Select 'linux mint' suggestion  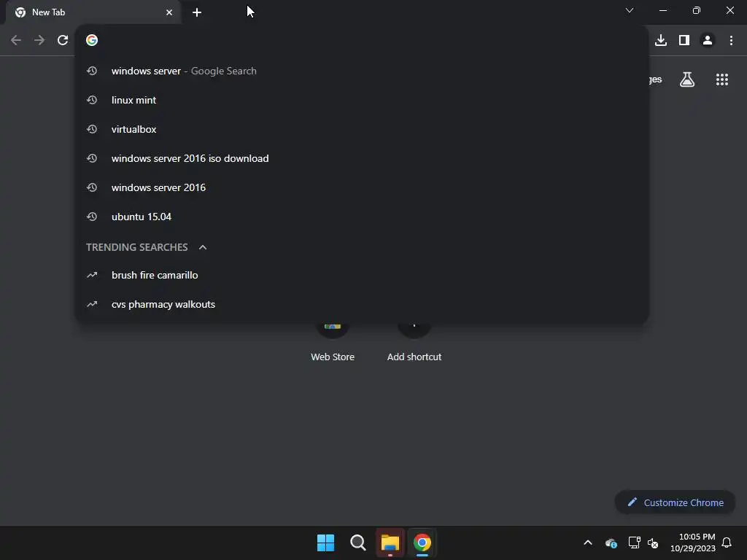click(362, 100)
